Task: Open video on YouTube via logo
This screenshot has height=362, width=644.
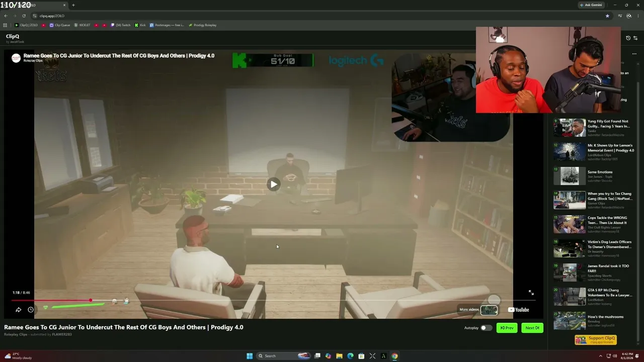Action: 518,310
